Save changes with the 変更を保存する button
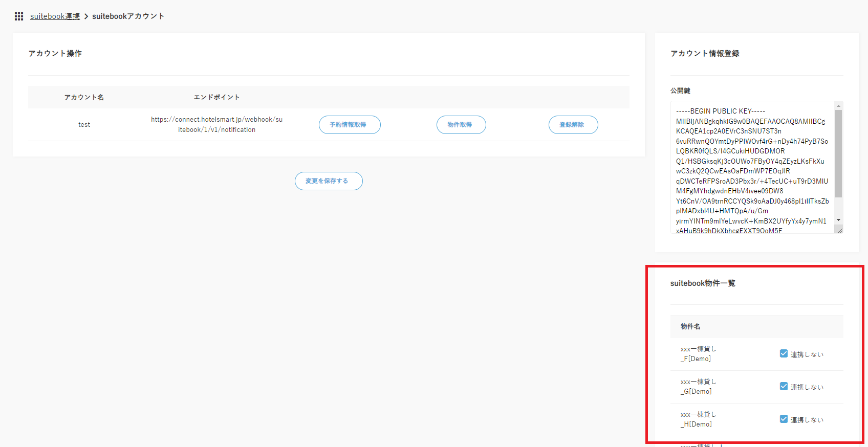The height and width of the screenshot is (447, 868). [x=329, y=181]
